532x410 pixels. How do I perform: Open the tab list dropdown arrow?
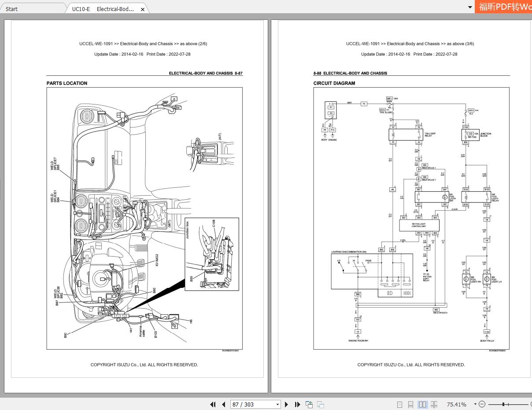(469, 7)
